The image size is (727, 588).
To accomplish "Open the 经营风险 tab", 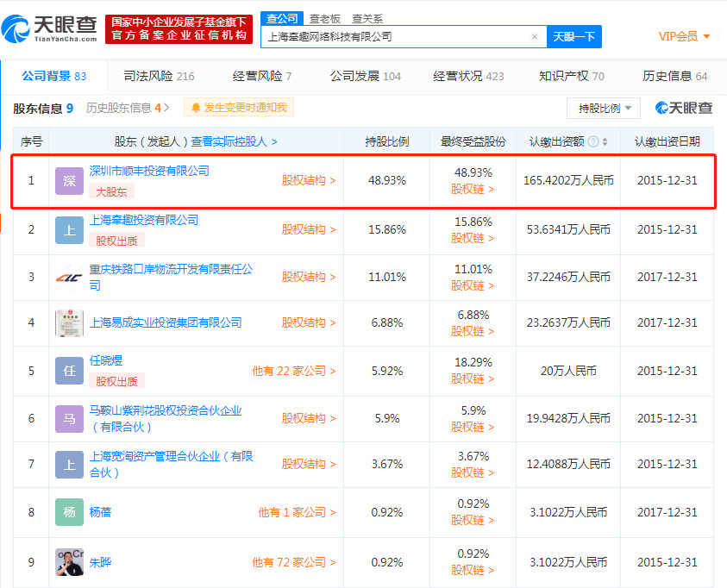I will [262, 76].
